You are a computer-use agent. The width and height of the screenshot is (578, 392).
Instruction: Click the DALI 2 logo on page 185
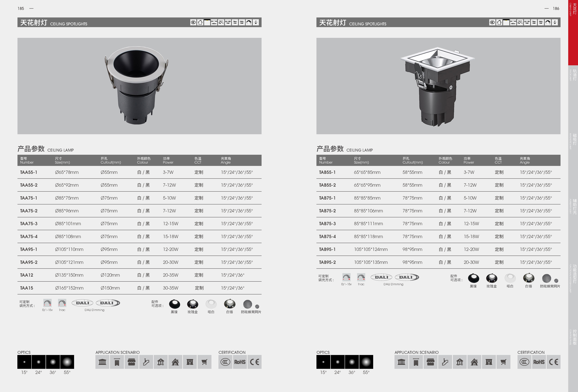pos(108,303)
